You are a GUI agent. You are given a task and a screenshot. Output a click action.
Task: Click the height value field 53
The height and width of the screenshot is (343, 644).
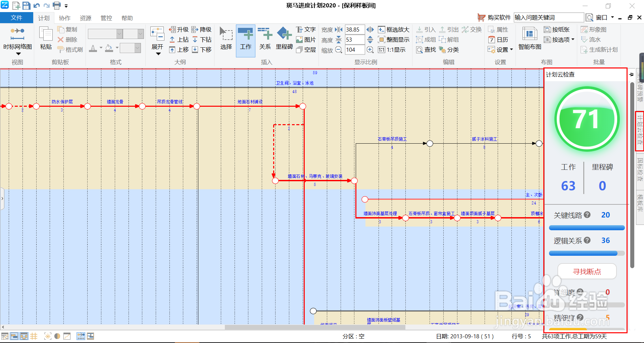point(355,40)
